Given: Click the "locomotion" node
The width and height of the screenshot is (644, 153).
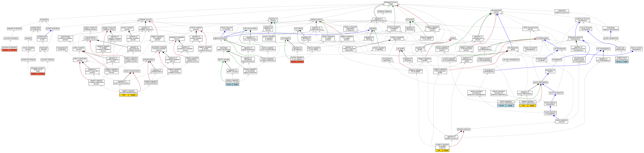Looking at the screenshot, I should pyautogui.click(x=410, y=20).
